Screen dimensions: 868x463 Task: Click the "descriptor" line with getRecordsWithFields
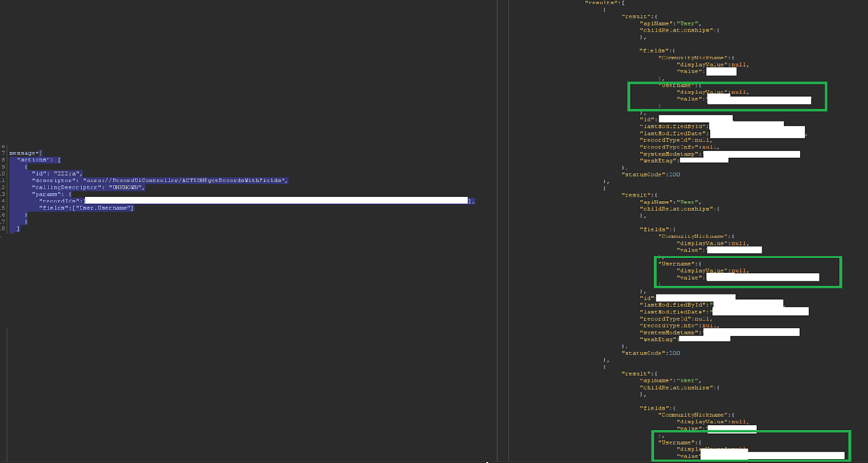pos(159,181)
